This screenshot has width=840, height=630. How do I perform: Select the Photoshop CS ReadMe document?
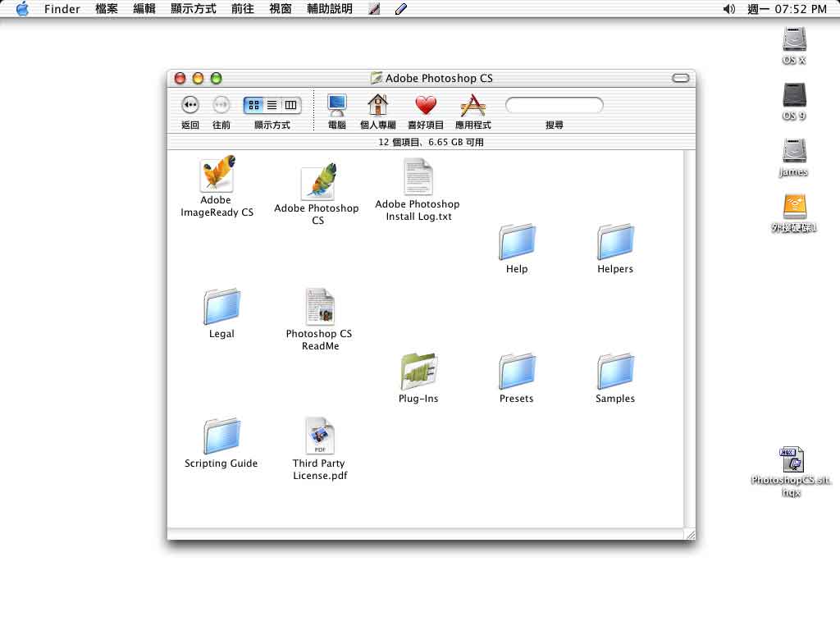[320, 307]
